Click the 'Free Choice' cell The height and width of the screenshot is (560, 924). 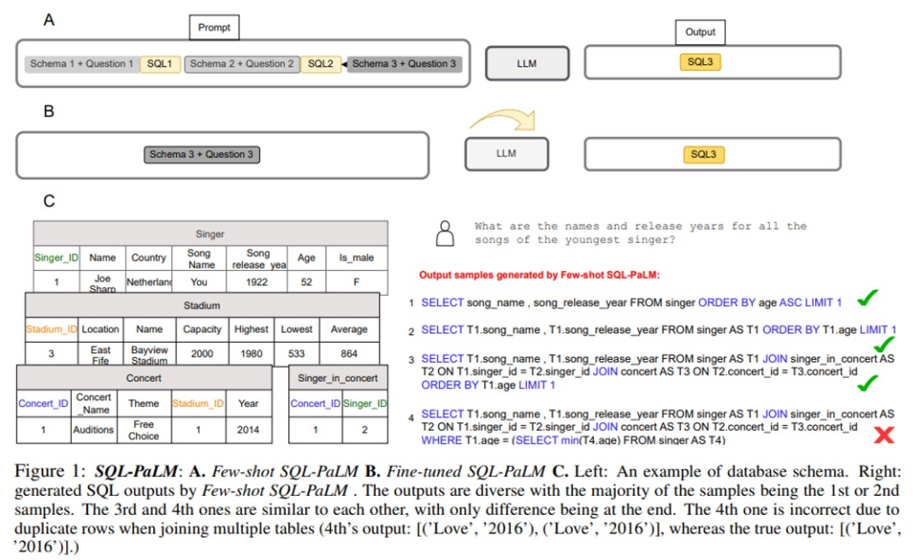(144, 430)
